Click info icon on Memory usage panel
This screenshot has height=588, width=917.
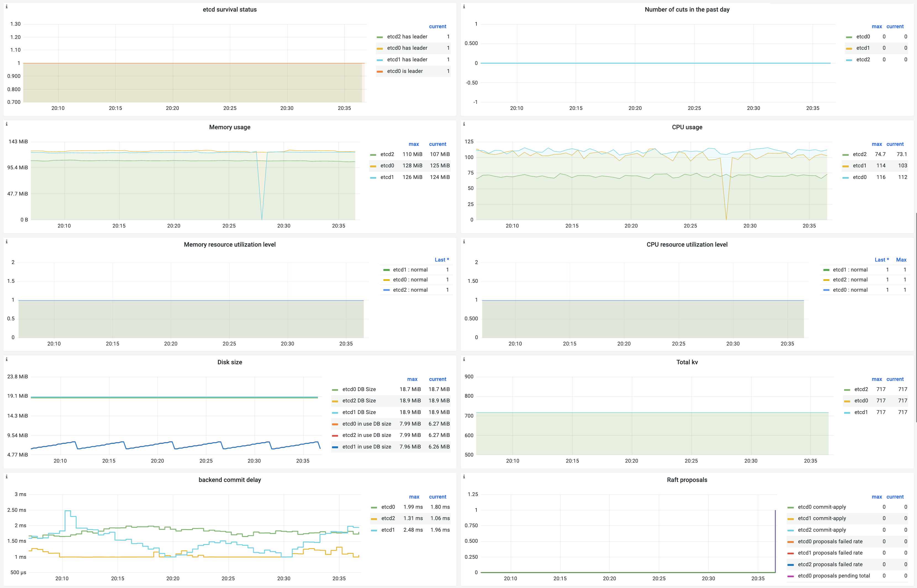[x=6, y=124]
